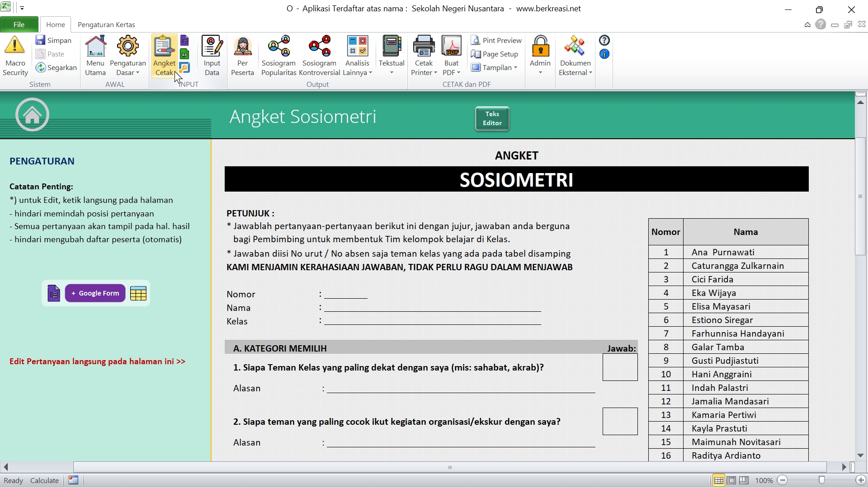This screenshot has width=868, height=488.
Task: Click the zoom in plus on zoom slider
Action: tap(861, 480)
